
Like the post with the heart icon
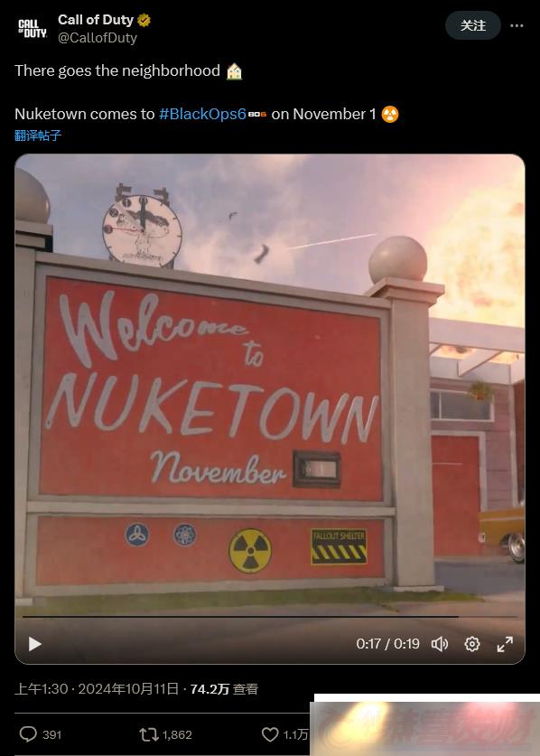coord(270,734)
